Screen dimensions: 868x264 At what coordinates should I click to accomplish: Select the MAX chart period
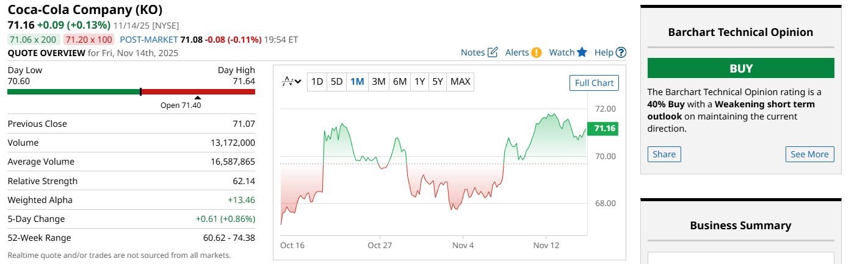(460, 82)
